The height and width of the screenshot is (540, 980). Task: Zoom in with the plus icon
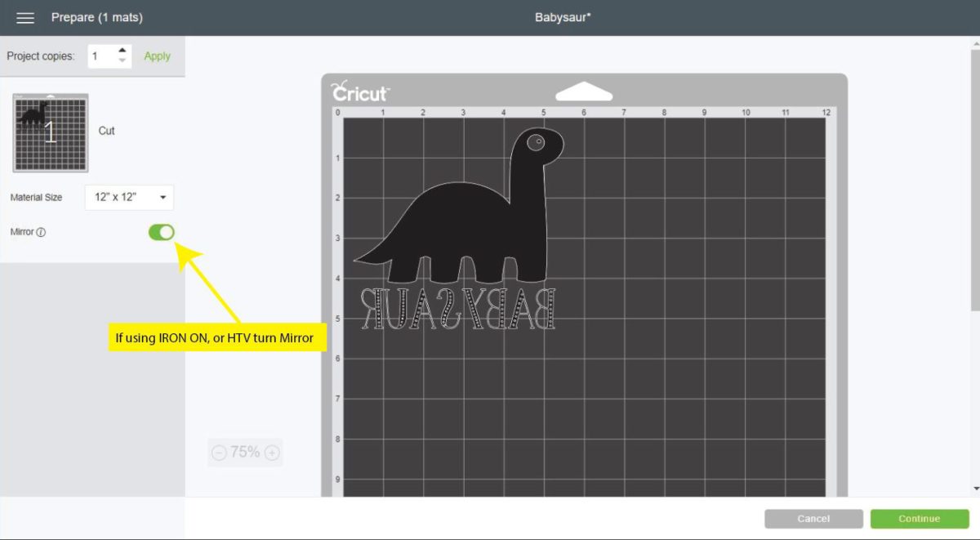(272, 453)
